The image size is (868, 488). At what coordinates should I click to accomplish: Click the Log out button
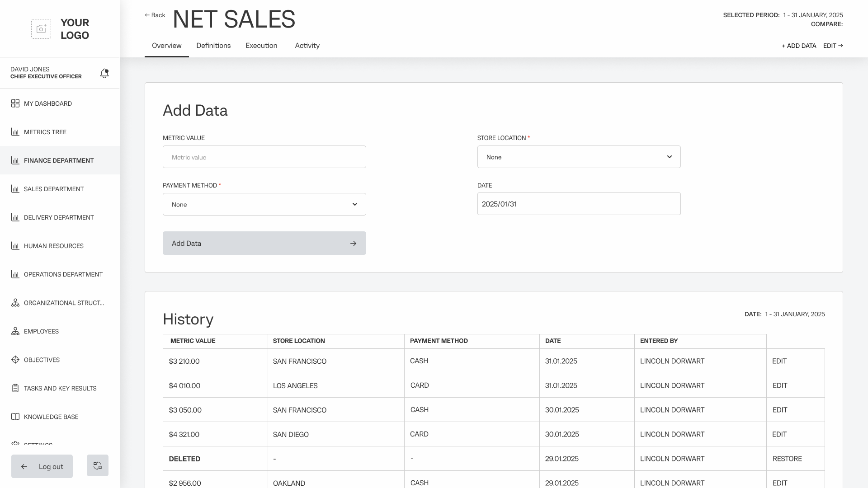pyautogui.click(x=42, y=466)
